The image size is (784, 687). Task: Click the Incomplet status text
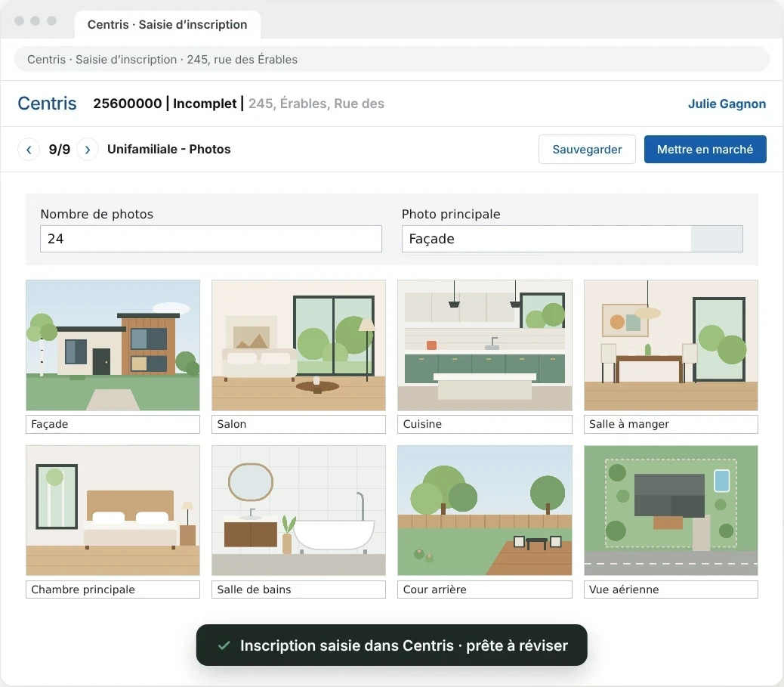click(205, 104)
